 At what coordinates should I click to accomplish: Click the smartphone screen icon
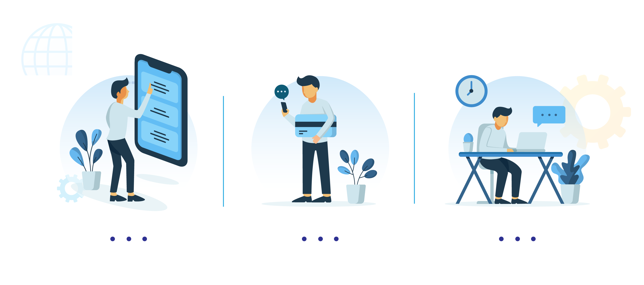coord(160,115)
